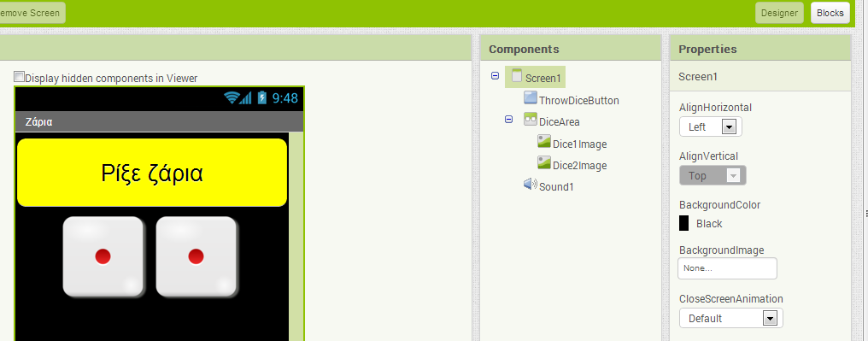Switch to the Blocks view
The image size is (868, 341).
(830, 13)
